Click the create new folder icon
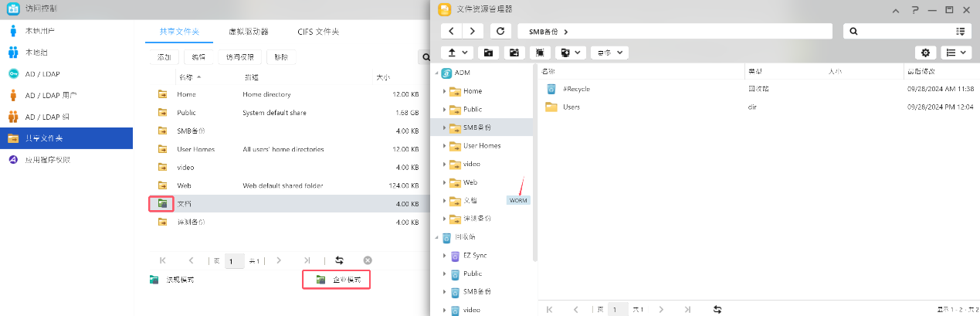The image size is (980, 316). (488, 53)
